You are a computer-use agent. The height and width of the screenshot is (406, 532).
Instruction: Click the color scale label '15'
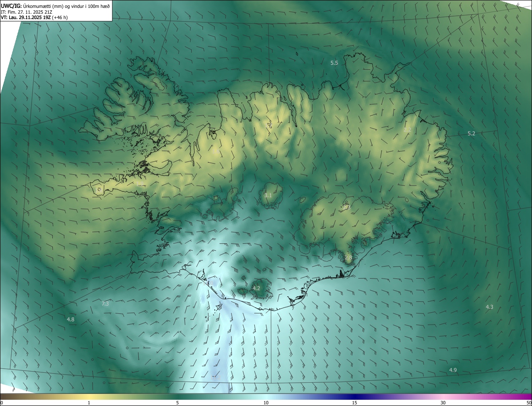point(355,403)
